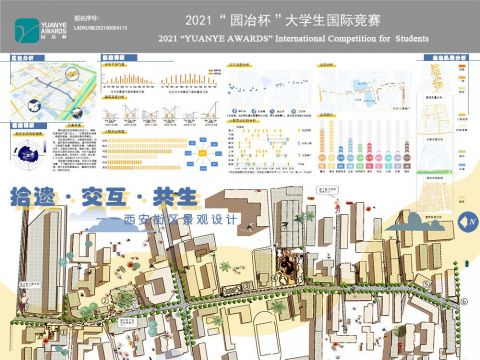
Task: Click the registration number LA0XUWI202100004175
Action: (100, 28)
